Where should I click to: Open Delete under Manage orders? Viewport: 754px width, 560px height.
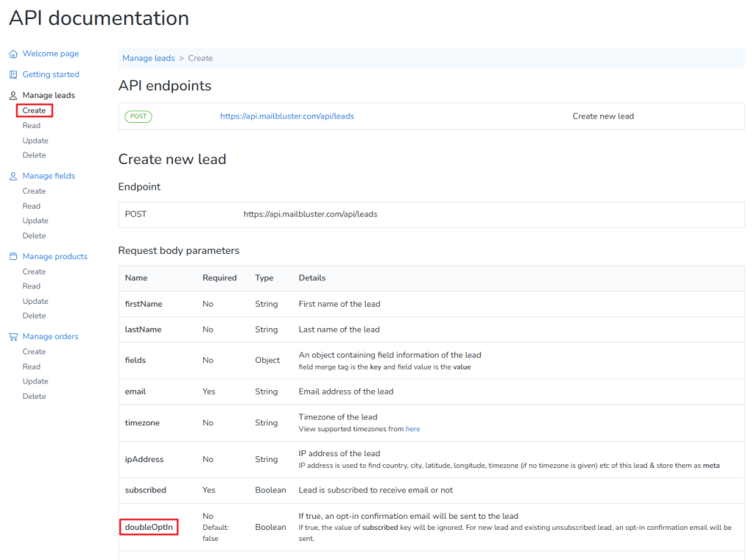(32, 395)
